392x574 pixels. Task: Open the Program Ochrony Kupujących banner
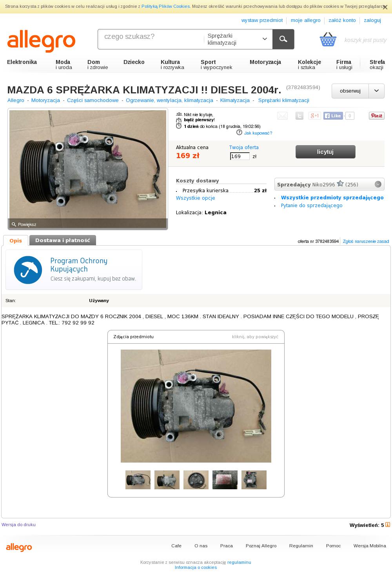pyautogui.click(x=74, y=270)
